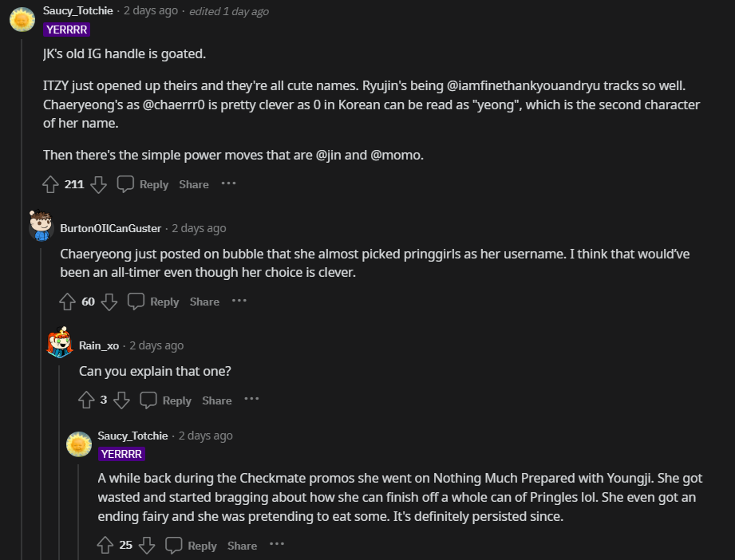Click the YERRRR flair on the top comment
735x560 pixels.
(x=67, y=30)
